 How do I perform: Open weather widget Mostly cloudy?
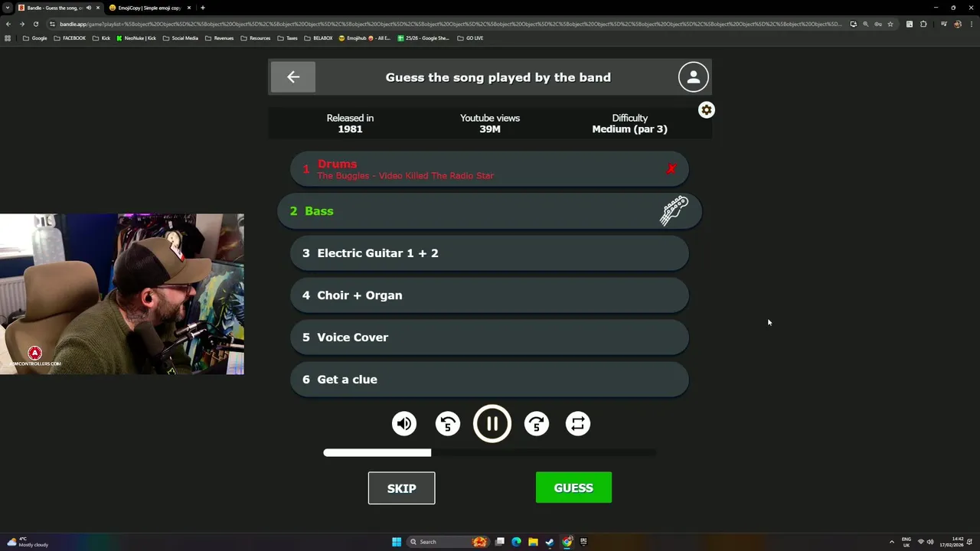pos(28,542)
